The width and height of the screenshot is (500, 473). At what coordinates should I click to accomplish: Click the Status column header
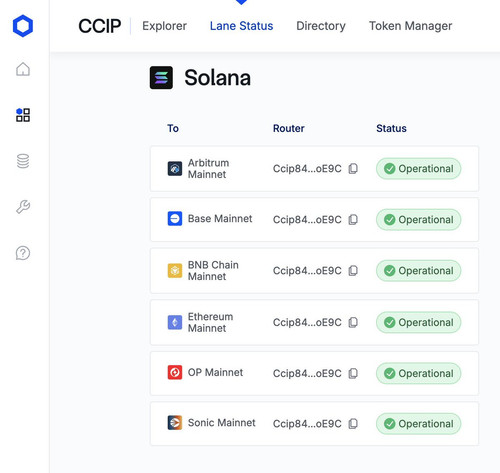[391, 128]
